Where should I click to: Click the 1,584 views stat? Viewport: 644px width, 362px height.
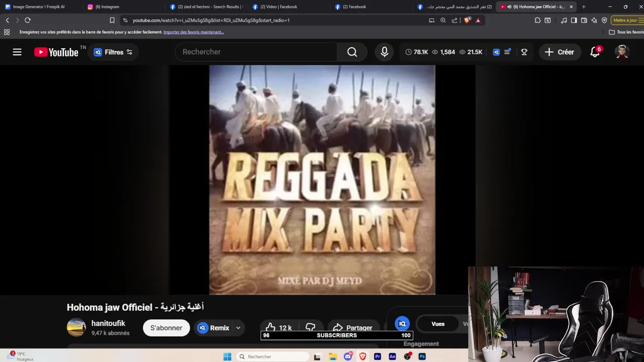(x=443, y=52)
